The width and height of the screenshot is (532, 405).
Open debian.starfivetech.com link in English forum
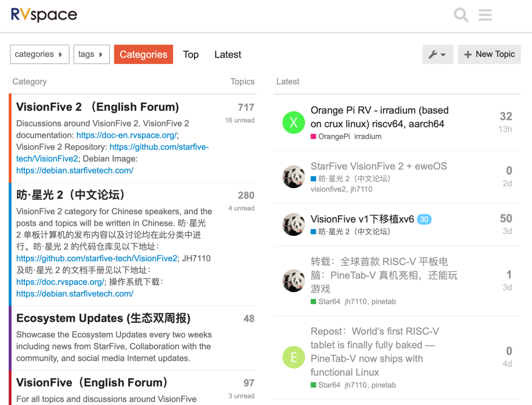[75, 170]
